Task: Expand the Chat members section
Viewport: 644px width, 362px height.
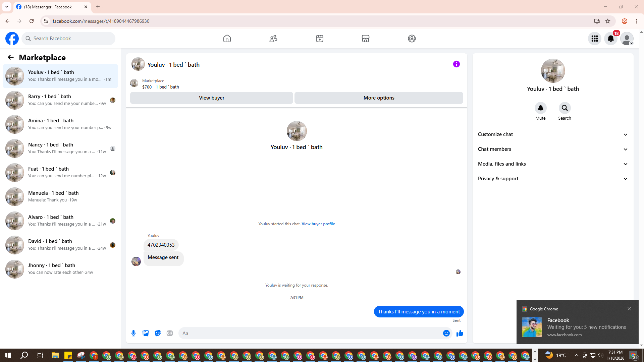Action: [x=552, y=149]
